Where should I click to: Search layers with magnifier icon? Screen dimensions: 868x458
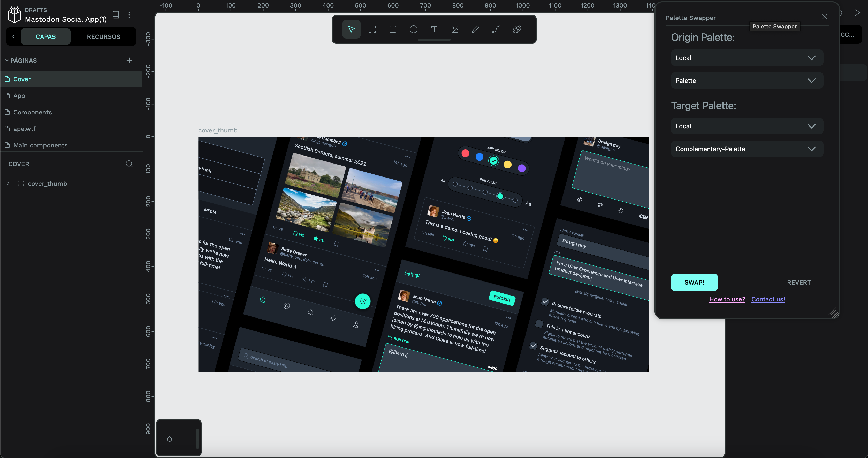129,164
